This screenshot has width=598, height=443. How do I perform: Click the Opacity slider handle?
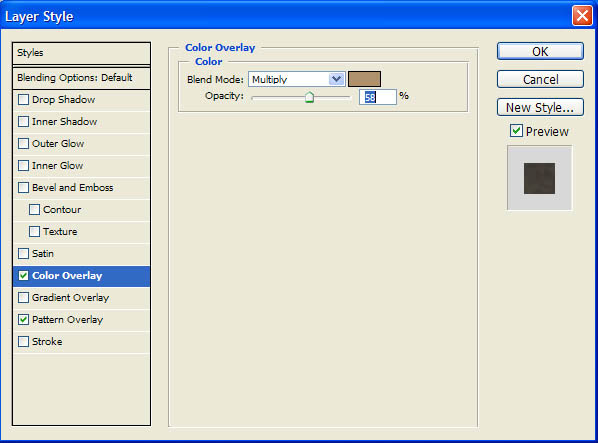pos(309,98)
